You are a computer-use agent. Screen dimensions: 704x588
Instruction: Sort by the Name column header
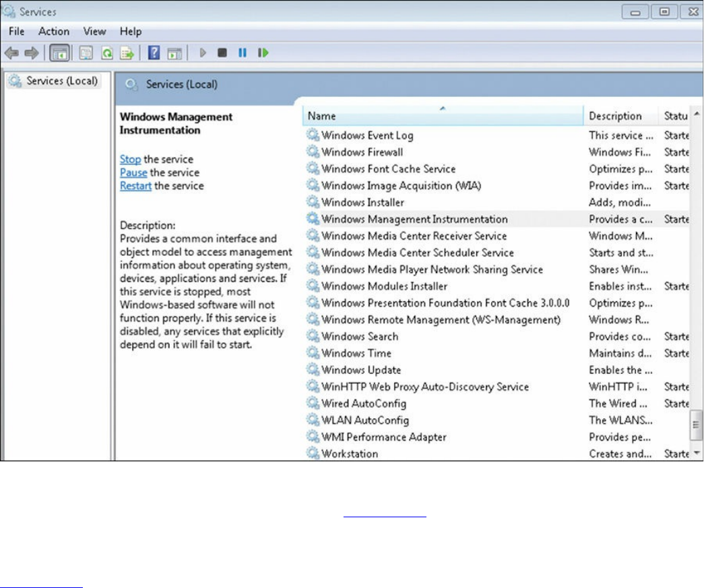pyautogui.click(x=443, y=116)
